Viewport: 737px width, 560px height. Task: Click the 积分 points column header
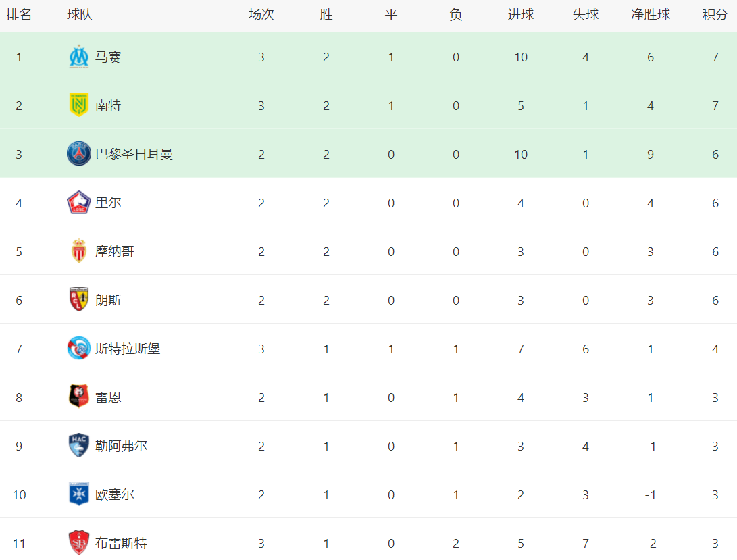tap(715, 15)
